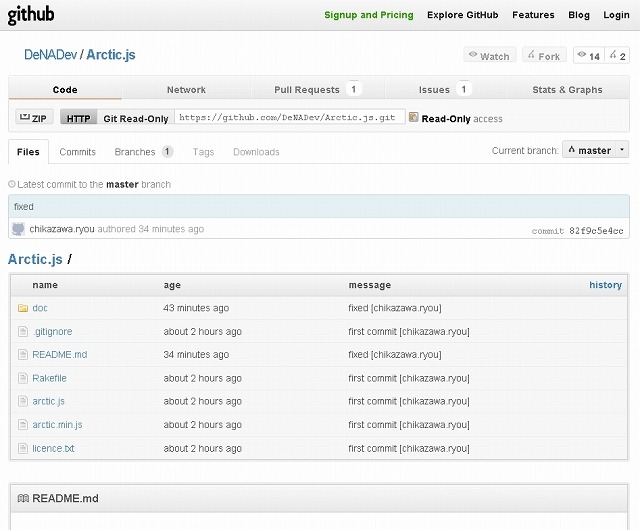
Task: Click the Rakefile file icon
Action: pos(22,378)
